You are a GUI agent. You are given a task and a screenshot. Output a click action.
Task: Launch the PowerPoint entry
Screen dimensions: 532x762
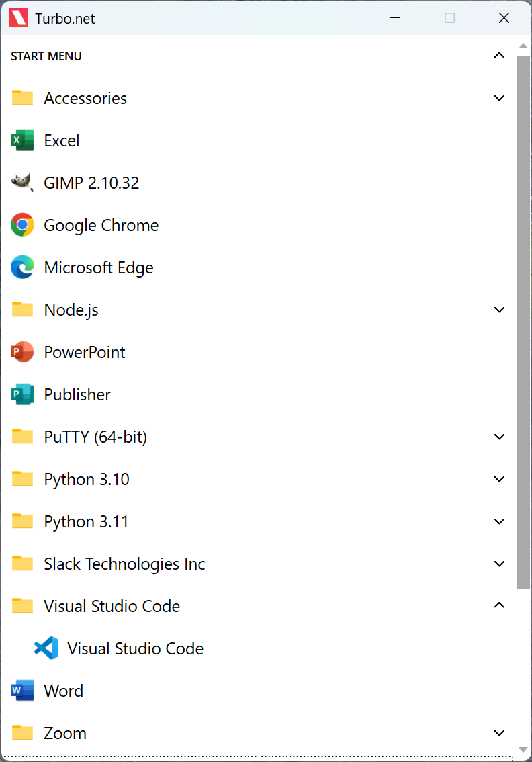point(85,352)
